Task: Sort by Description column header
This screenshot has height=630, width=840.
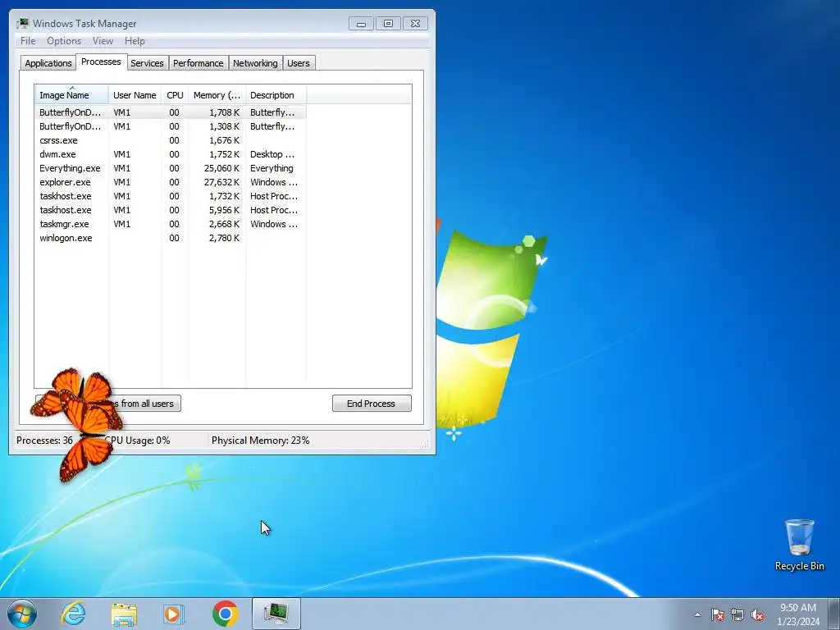Action: click(x=276, y=95)
